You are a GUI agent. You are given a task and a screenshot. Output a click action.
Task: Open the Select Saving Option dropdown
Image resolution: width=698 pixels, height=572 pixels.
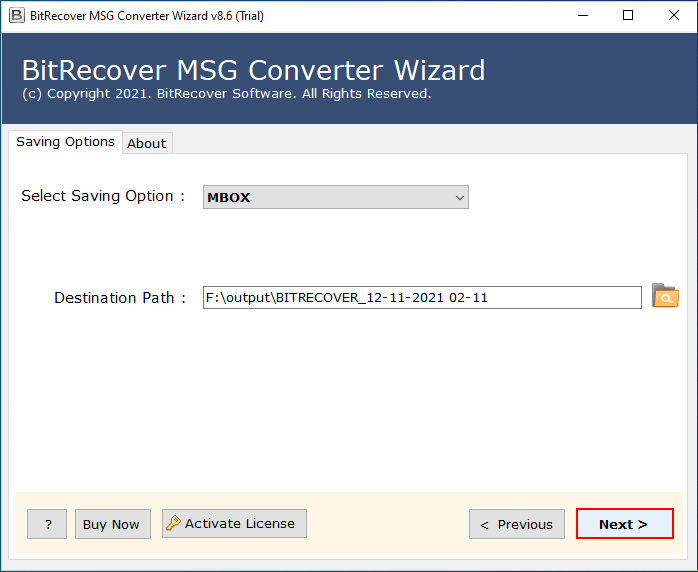pos(336,197)
